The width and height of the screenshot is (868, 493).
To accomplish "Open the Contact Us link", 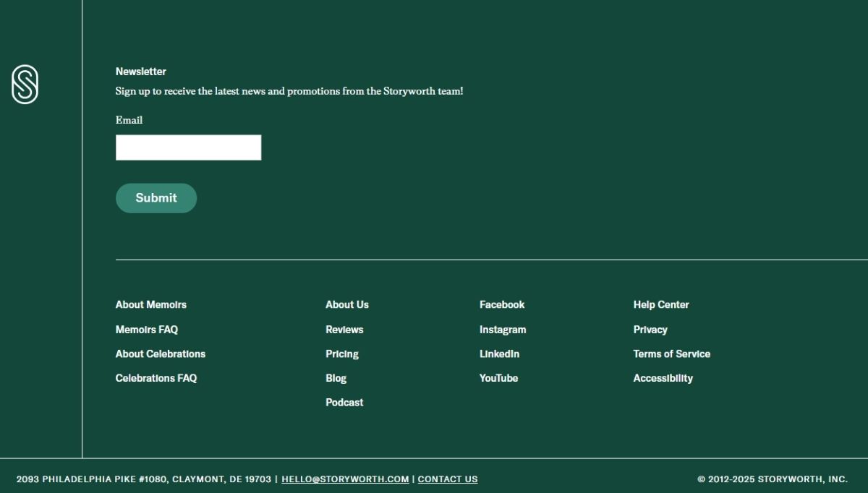I will [x=448, y=479].
